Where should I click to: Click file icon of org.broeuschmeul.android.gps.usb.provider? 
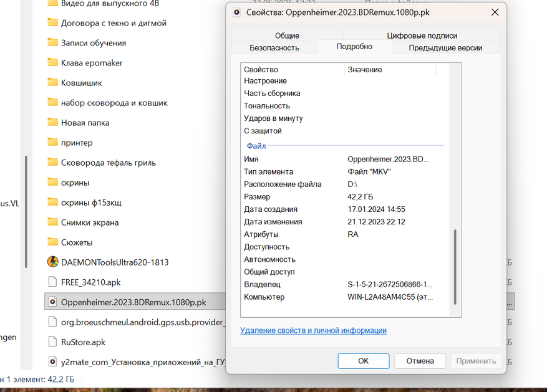click(x=52, y=322)
